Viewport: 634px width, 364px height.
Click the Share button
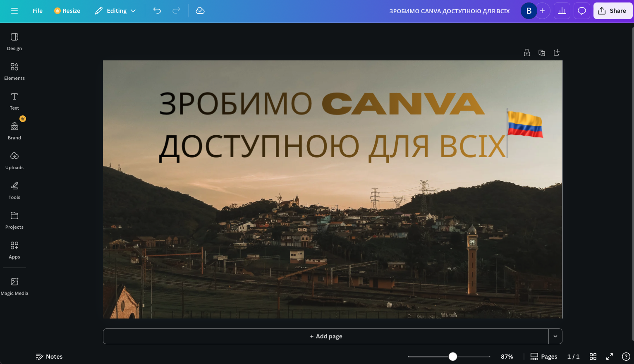click(613, 11)
